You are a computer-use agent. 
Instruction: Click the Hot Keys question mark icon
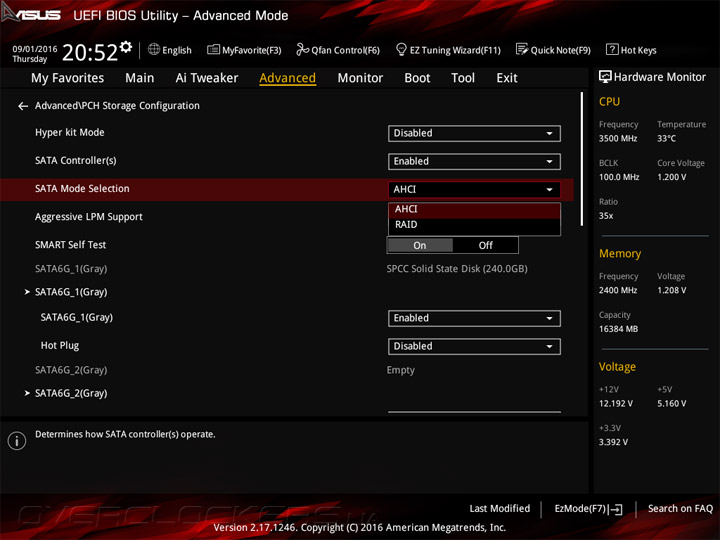[612, 50]
